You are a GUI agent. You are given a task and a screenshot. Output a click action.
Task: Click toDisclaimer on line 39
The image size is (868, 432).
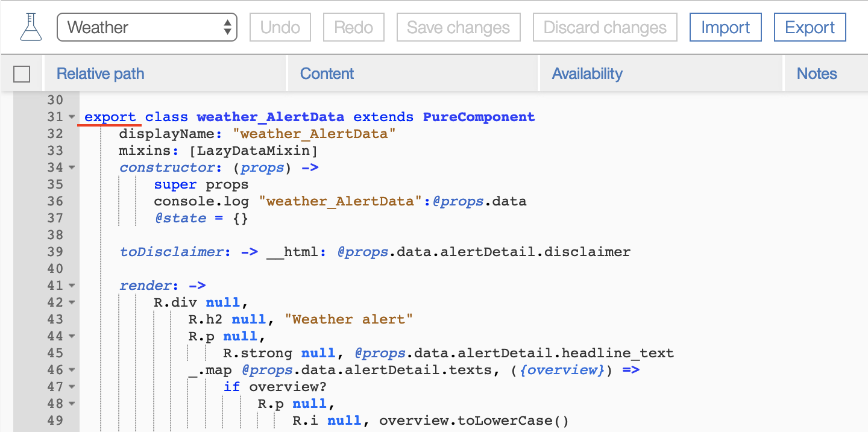click(172, 252)
